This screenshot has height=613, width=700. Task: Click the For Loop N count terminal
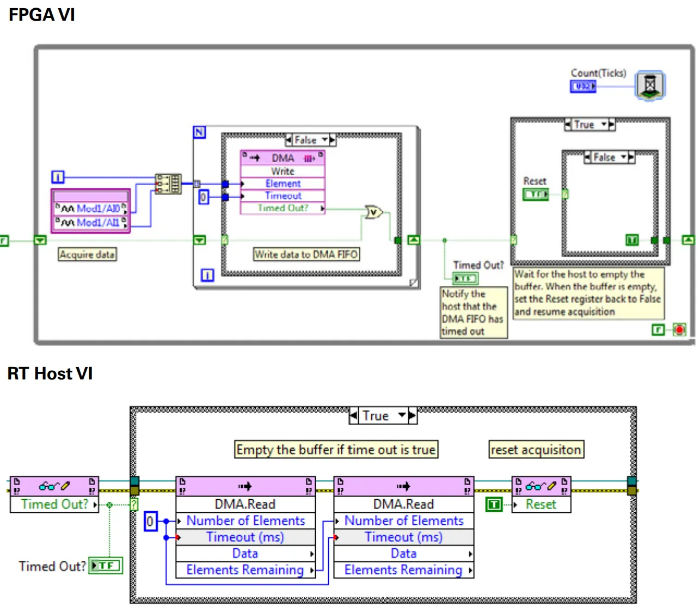[x=199, y=132]
